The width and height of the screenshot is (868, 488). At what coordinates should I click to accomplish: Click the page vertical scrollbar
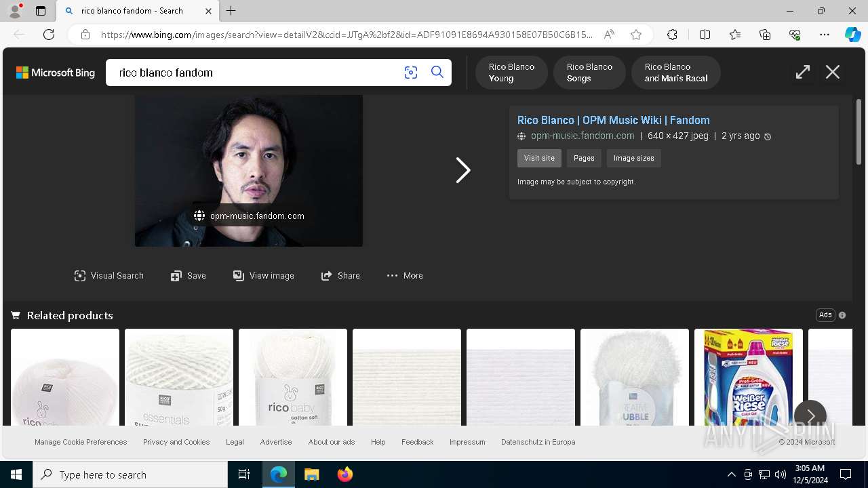tap(859, 131)
